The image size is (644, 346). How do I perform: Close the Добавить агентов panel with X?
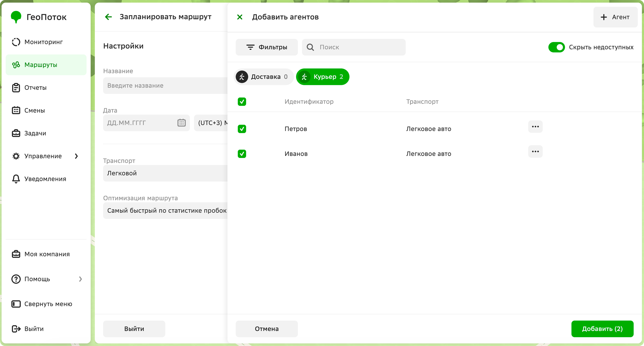coord(240,17)
